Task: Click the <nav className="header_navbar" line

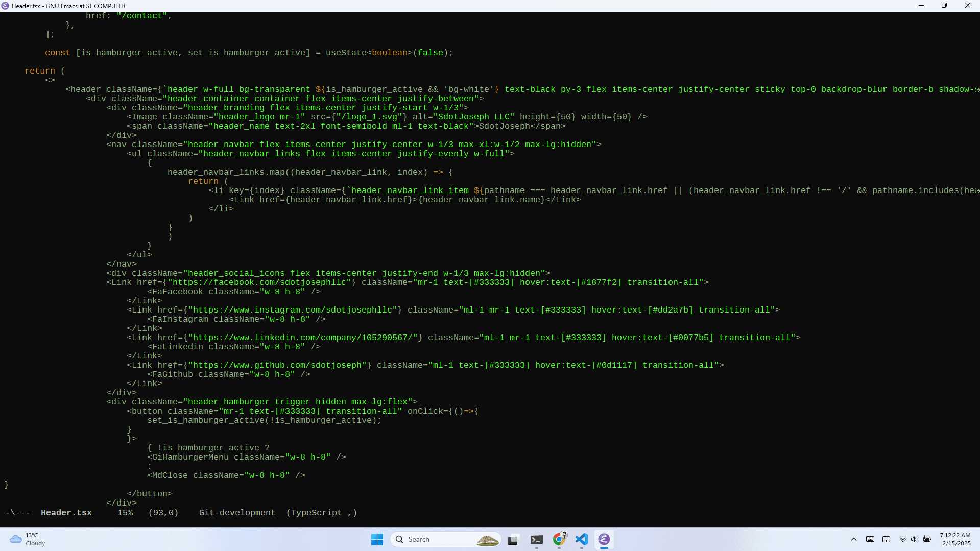Action: 354,145
